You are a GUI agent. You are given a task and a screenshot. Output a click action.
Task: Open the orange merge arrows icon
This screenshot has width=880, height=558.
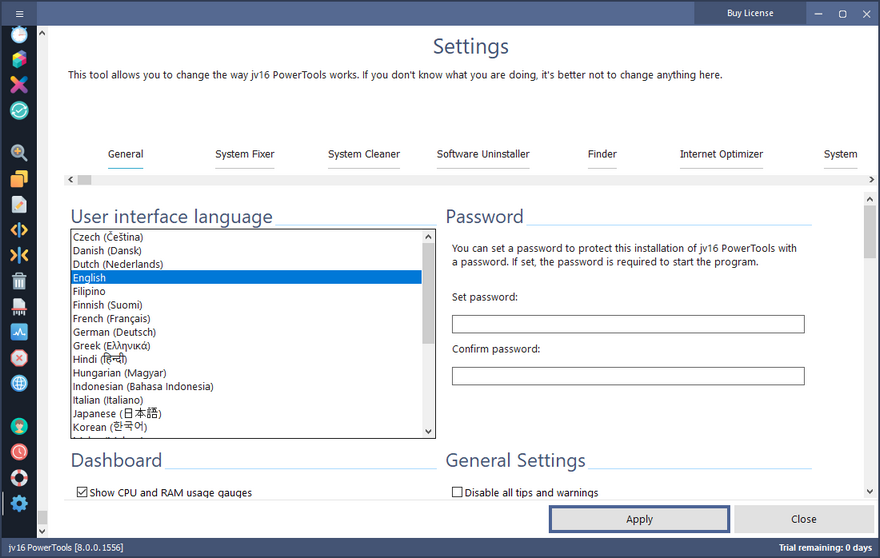click(x=19, y=255)
